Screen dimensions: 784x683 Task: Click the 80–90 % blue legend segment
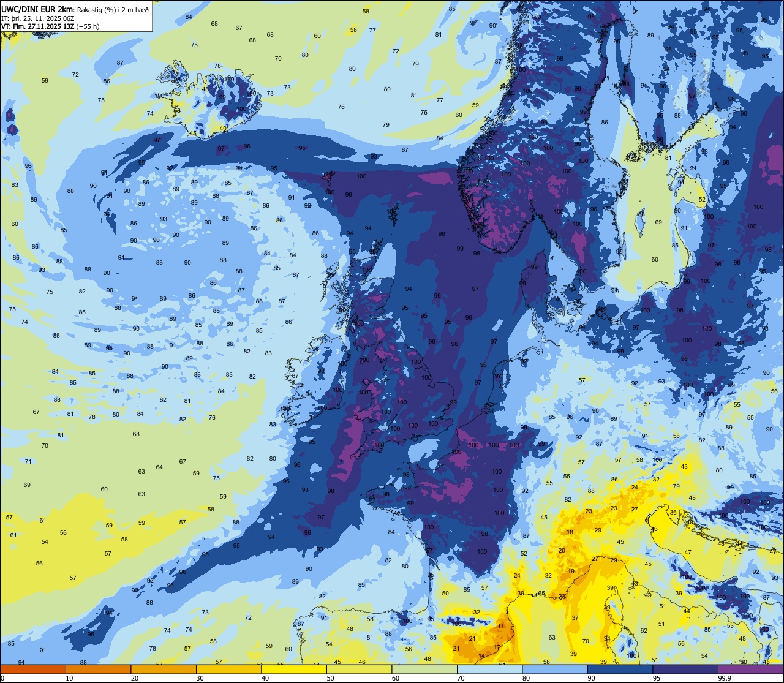555,670
